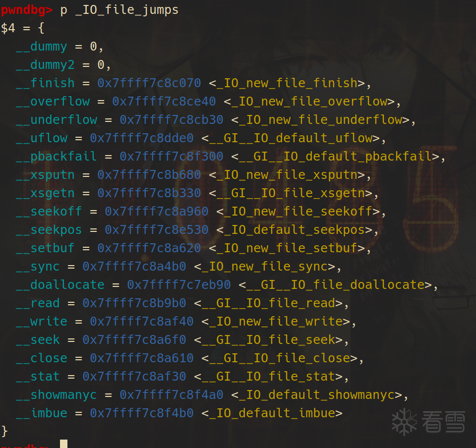Click the snowflake watermark logo
This screenshot has width=476, height=448.
(404, 422)
